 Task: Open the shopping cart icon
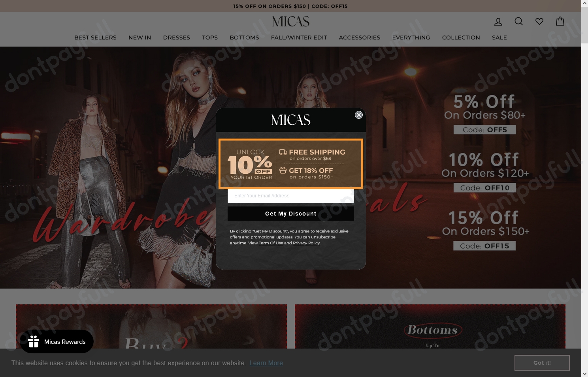(560, 21)
